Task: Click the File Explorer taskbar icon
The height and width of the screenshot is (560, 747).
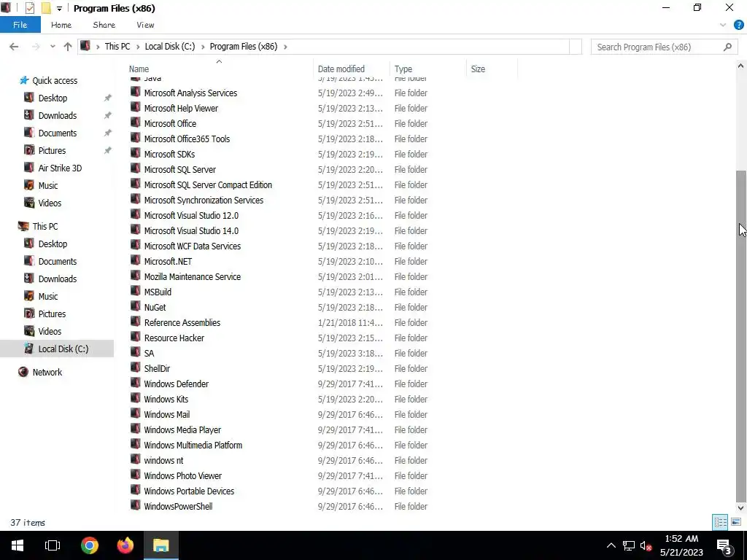Action: point(161,545)
